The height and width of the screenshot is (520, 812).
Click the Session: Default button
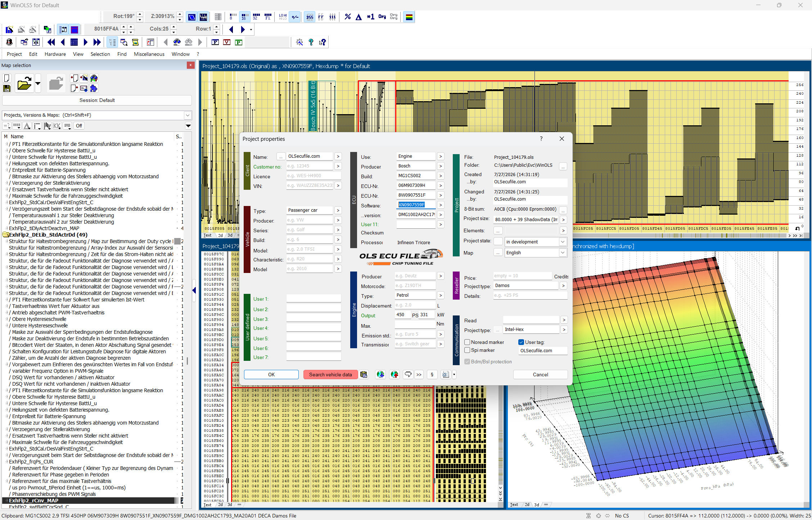97,100
